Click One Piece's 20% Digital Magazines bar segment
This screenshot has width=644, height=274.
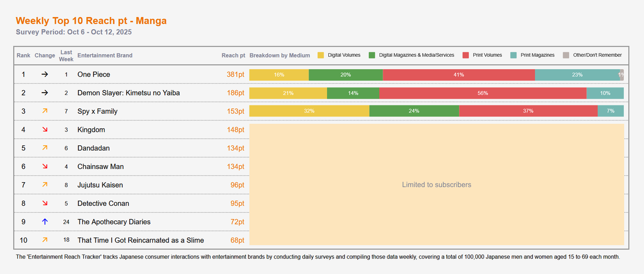346,75
